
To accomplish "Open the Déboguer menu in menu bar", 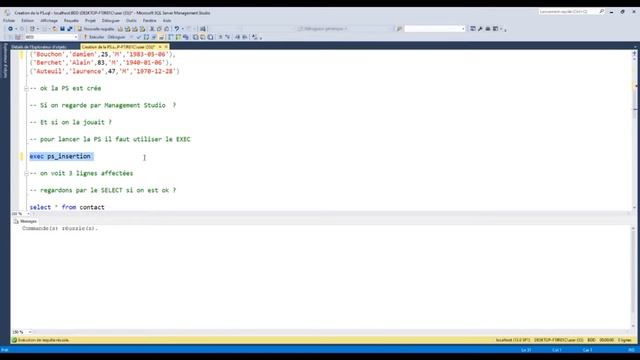I will click(x=111, y=20).
